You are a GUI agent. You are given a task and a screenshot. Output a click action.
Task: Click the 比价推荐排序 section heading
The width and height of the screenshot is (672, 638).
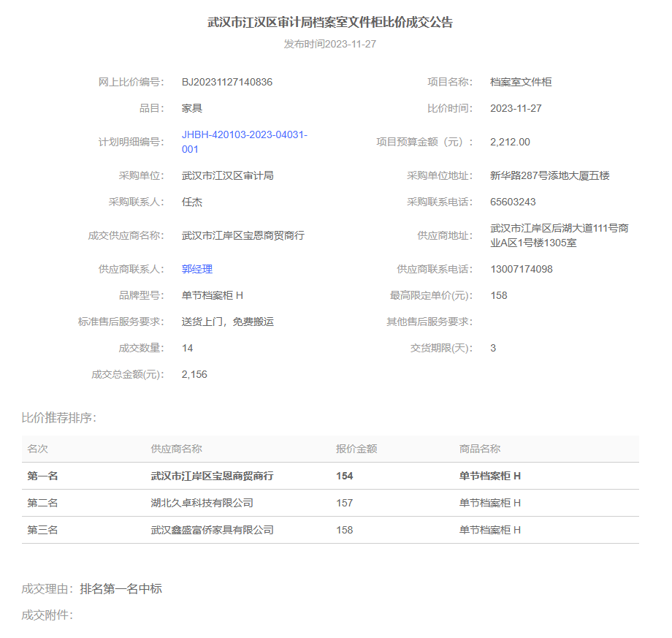tap(58, 417)
